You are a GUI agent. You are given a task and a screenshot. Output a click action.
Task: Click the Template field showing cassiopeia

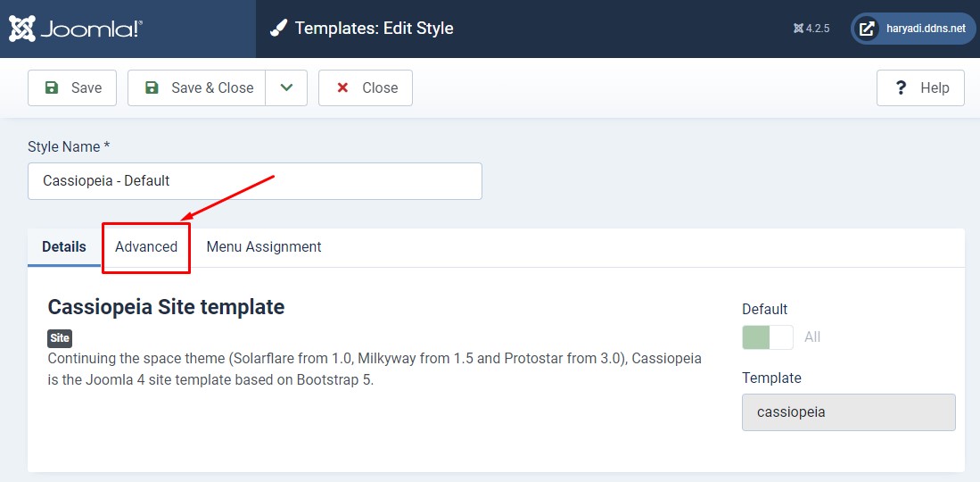pyautogui.click(x=848, y=412)
